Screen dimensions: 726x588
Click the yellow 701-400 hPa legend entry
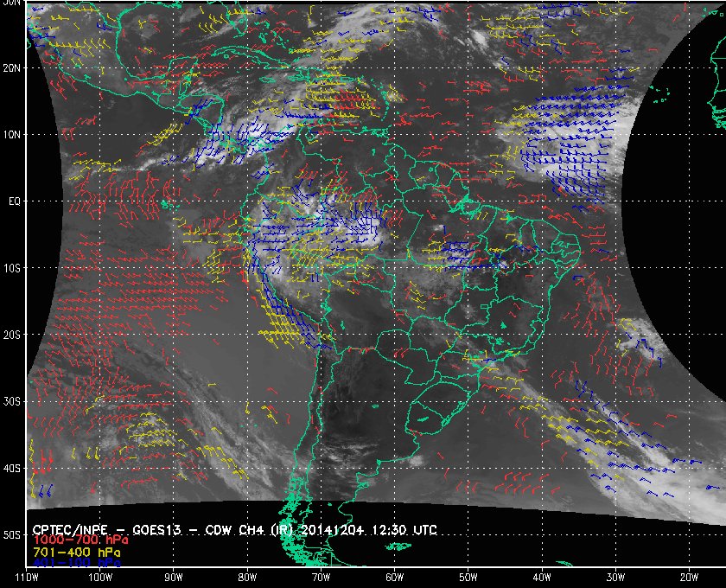pos(77,553)
